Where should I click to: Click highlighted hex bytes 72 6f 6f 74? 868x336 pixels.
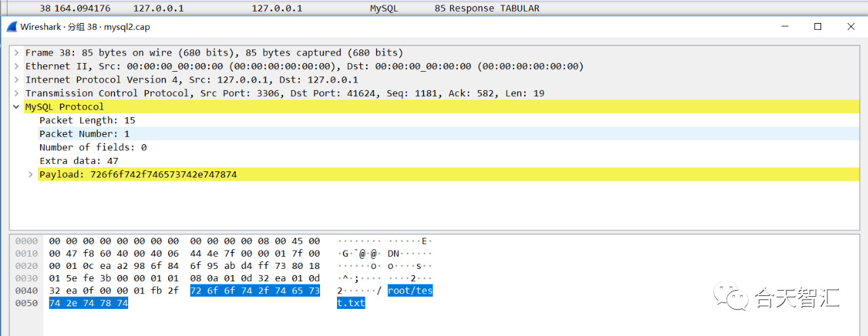[x=221, y=291]
